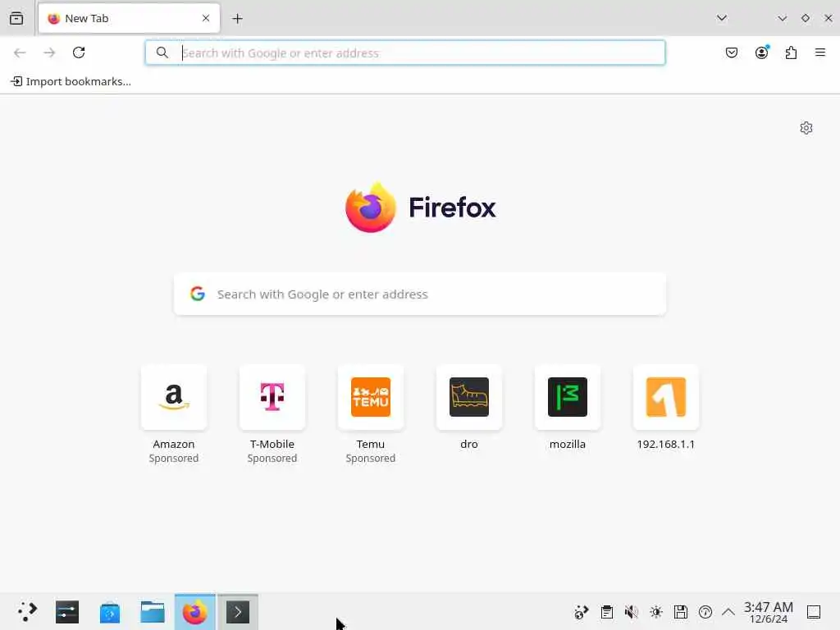The height and width of the screenshot is (630, 840).
Task: Open the Firefox account menu
Action: (x=761, y=52)
